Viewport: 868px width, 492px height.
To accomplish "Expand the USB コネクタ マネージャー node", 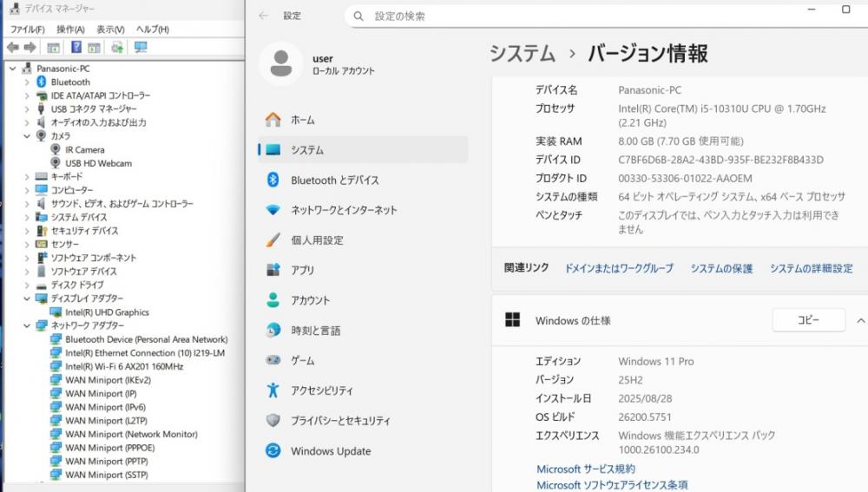I will [27, 109].
